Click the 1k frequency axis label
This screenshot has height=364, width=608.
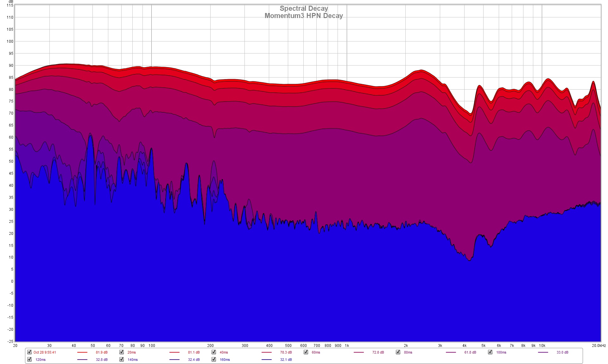(x=347, y=346)
